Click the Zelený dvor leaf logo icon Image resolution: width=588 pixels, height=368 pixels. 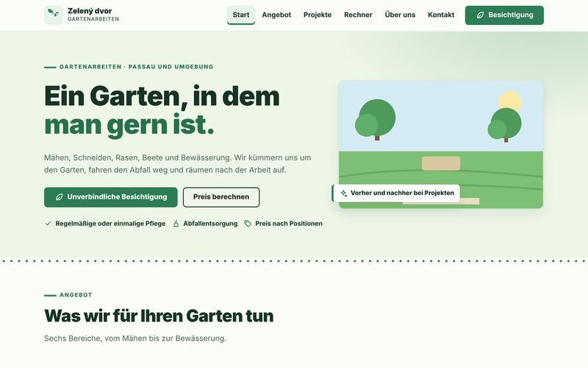[53, 15]
